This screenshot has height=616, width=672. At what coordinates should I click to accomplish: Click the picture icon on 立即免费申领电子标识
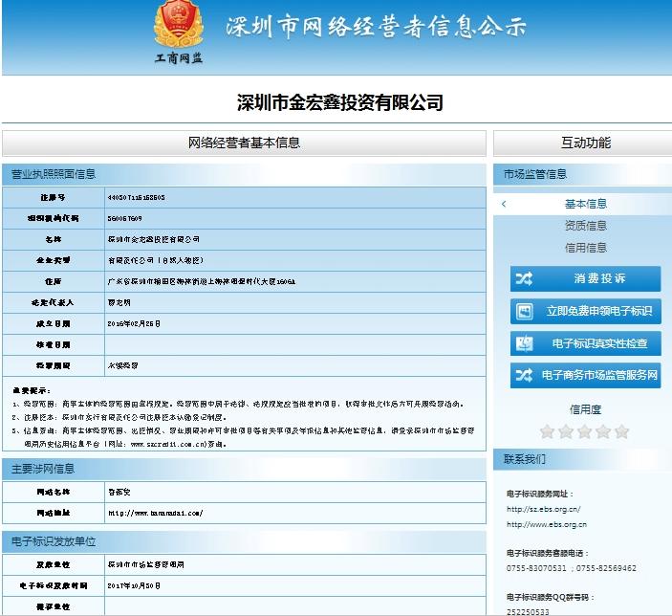524,311
